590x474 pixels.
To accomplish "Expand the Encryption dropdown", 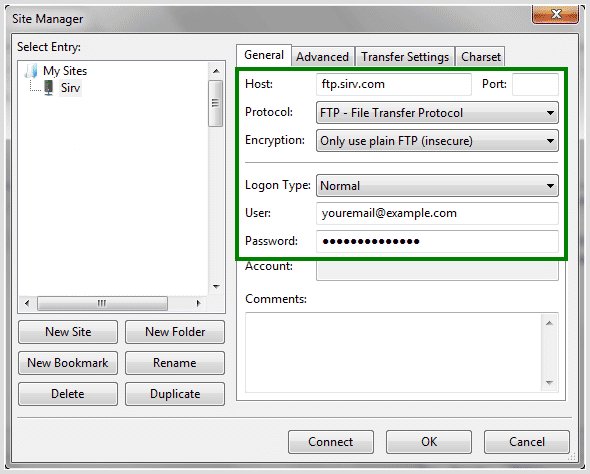I will [x=437, y=141].
